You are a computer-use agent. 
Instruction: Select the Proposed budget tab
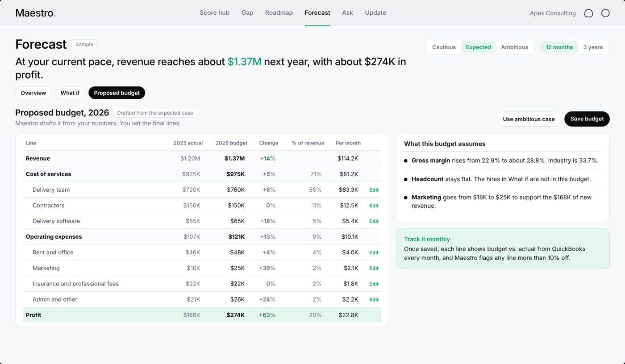coord(117,93)
